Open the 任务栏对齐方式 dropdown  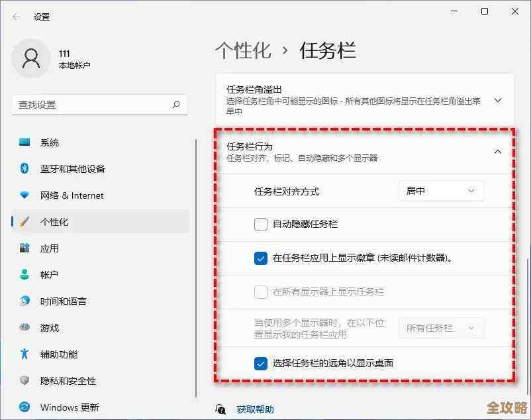440,191
